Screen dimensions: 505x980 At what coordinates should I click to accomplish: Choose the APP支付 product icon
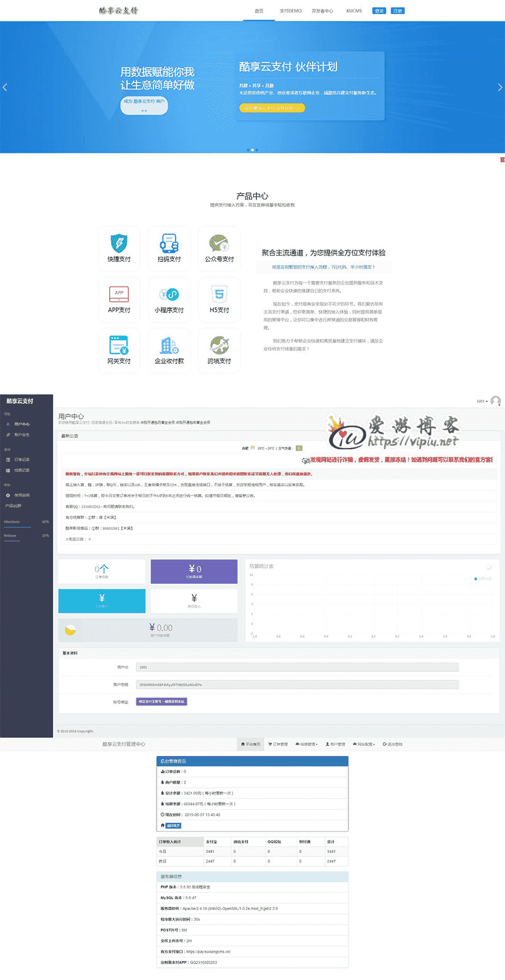pyautogui.click(x=119, y=294)
